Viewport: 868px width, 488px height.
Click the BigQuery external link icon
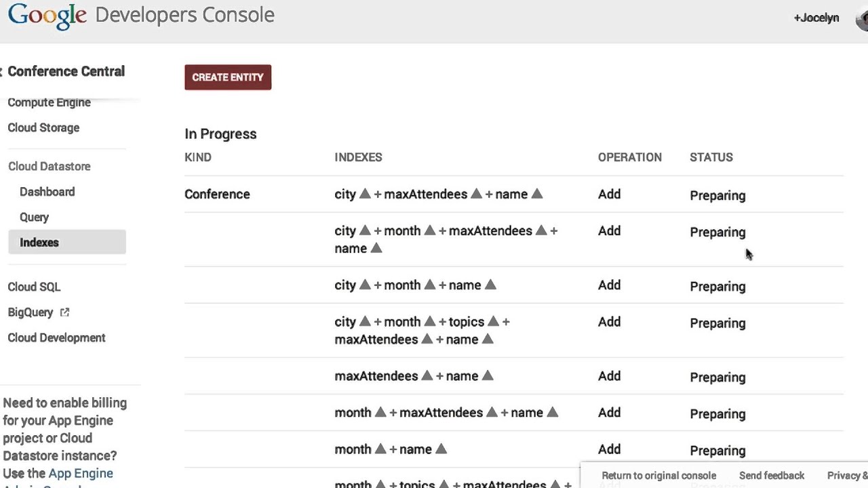coord(64,312)
